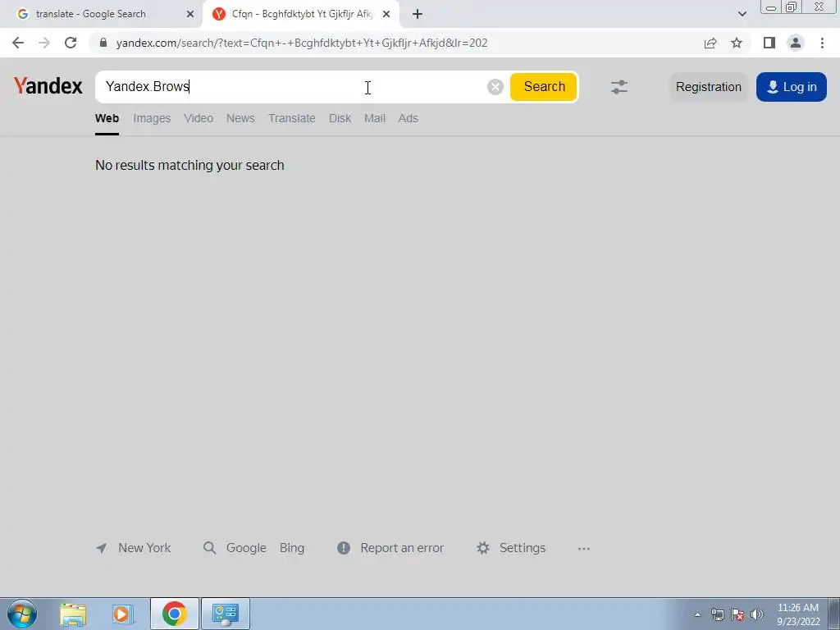Screen dimensions: 840x630
Task: Search the query on Google
Action: point(246,548)
